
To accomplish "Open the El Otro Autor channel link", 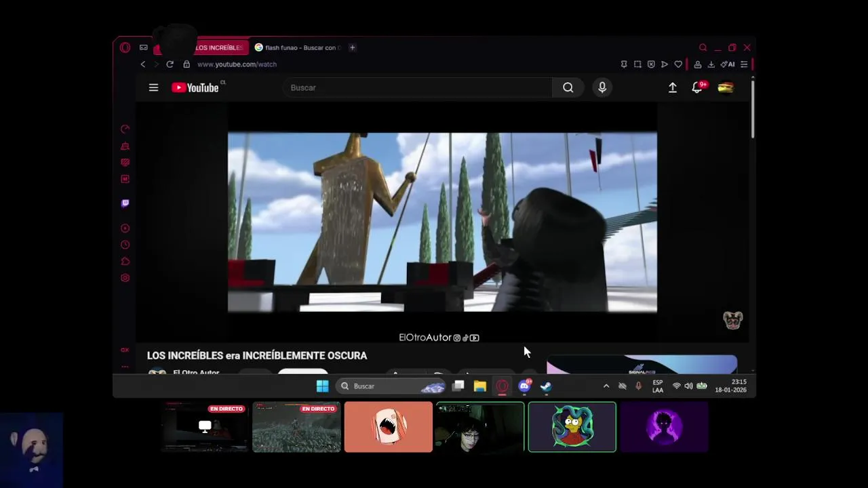I will [196, 372].
